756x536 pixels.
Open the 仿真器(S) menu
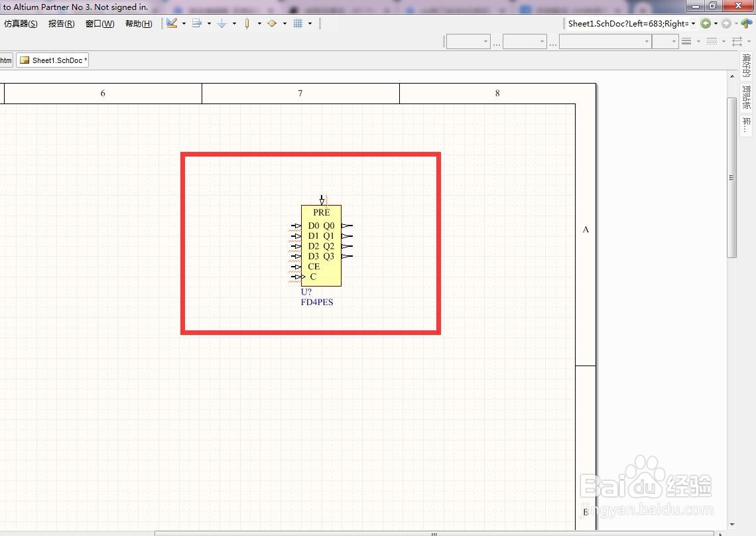point(21,24)
